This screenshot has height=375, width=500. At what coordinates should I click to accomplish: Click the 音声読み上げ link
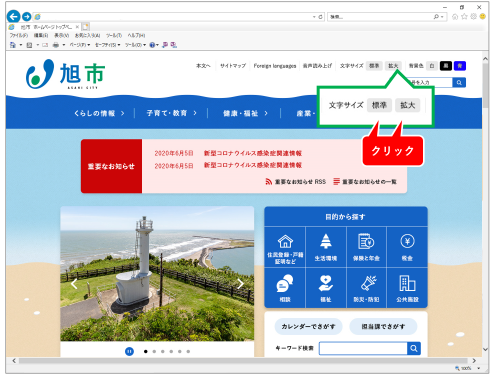pyautogui.click(x=317, y=66)
